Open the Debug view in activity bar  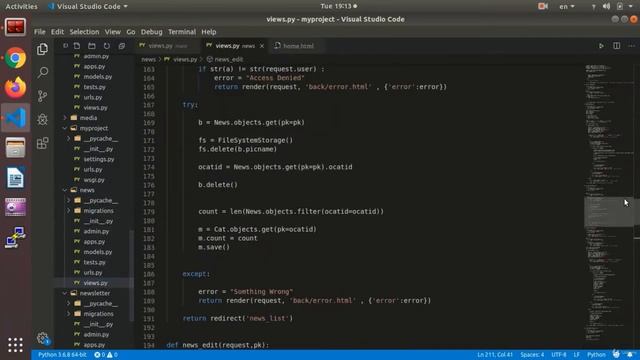pyautogui.click(x=42, y=119)
